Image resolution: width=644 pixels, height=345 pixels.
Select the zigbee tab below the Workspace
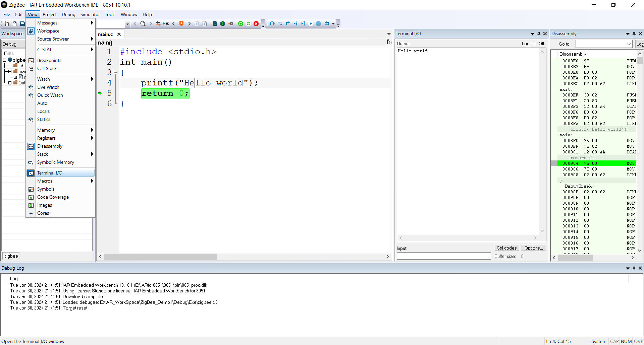pyautogui.click(x=11, y=256)
